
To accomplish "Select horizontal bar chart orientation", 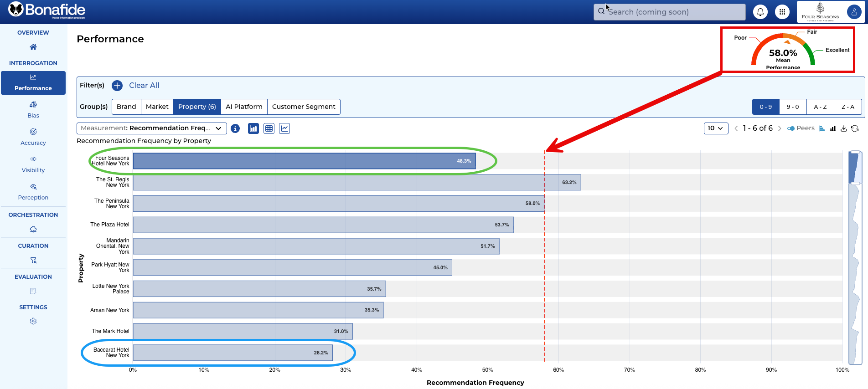I will 822,128.
